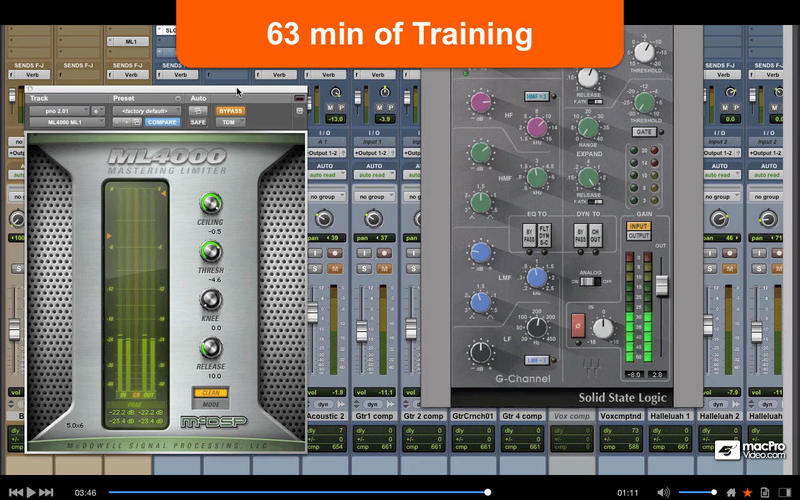This screenshot has height=500, width=800.
Task: Open the ML4000 ML1 insert selector dropdown
Action: pos(67,122)
